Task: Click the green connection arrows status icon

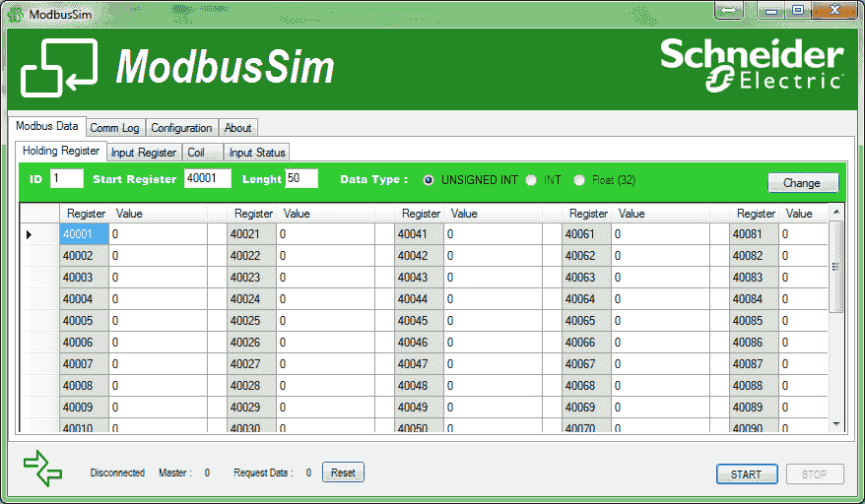Action: 42,469
